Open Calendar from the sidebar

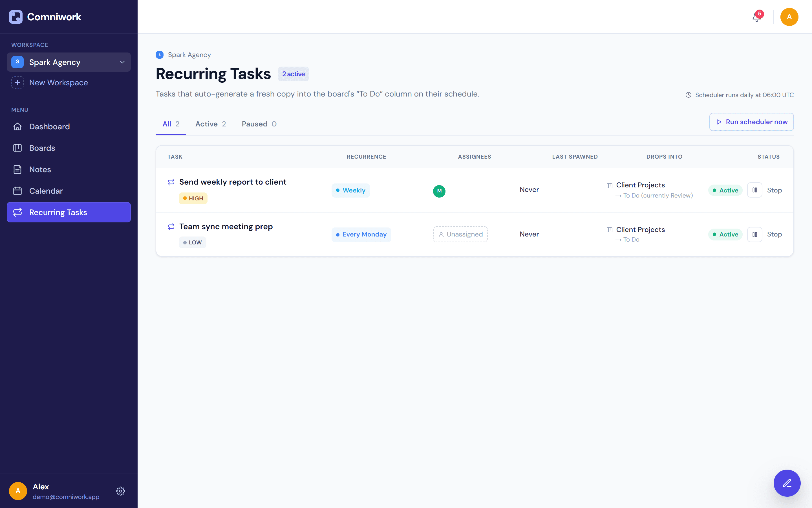tap(69, 191)
